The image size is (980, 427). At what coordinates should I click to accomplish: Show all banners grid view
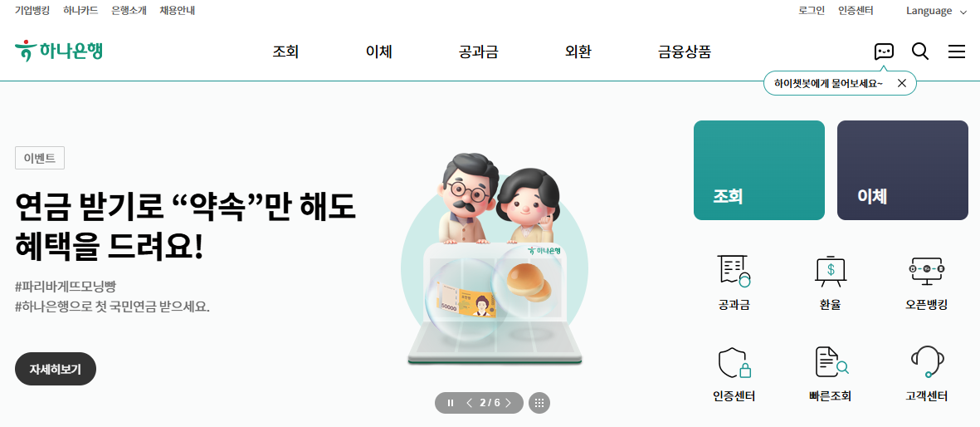[x=539, y=403]
